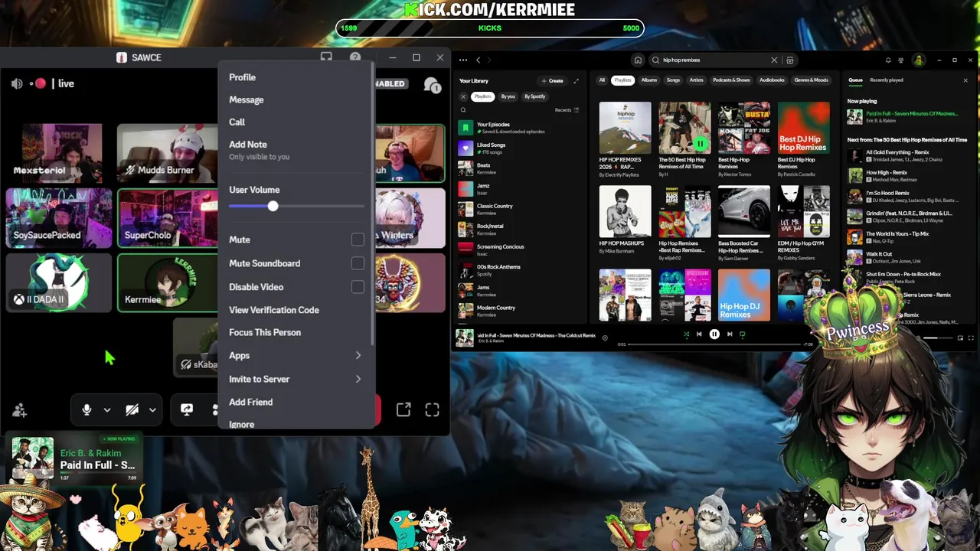Select the Podcasts & Shows filter
This screenshot has height=551, width=980.
click(x=731, y=80)
